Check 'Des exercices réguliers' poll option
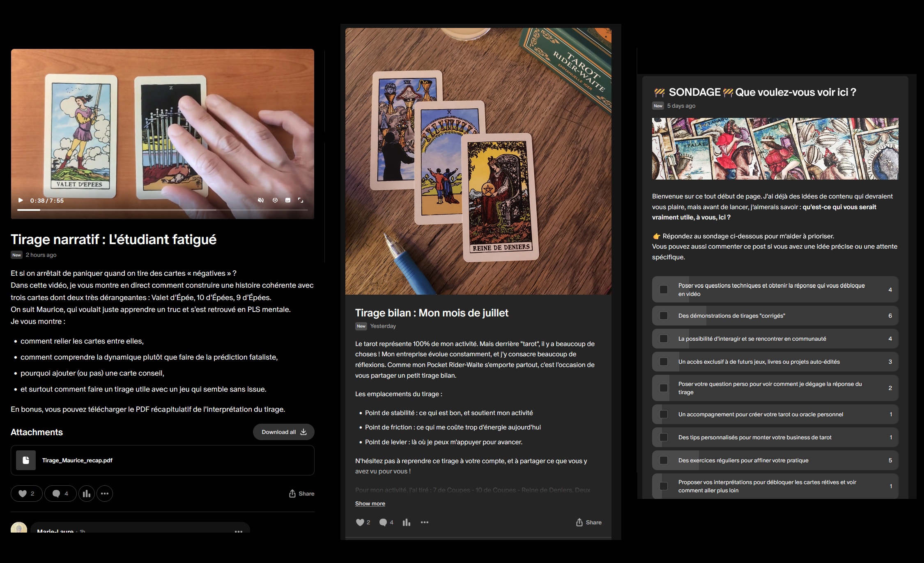Screen dimensions: 924x563 coord(664,460)
